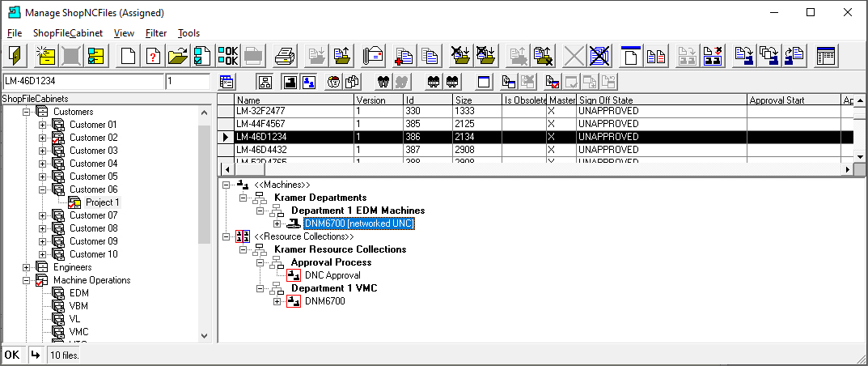Image resolution: width=868 pixels, height=366 pixels.
Task: Click the blue and red pages compare icon
Action: [656, 55]
